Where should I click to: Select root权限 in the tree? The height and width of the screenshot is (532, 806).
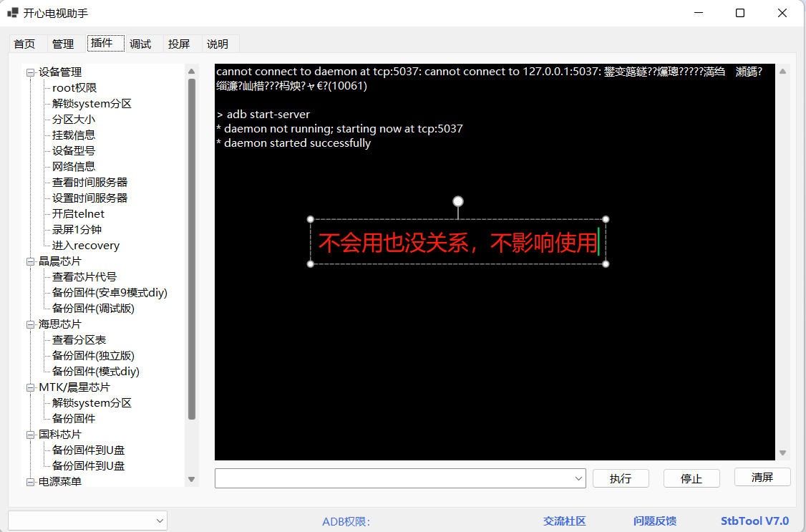74,88
